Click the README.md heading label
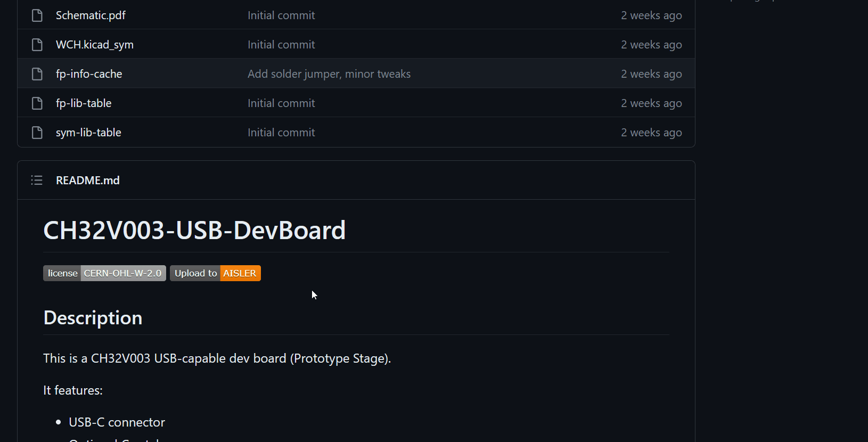 88,181
